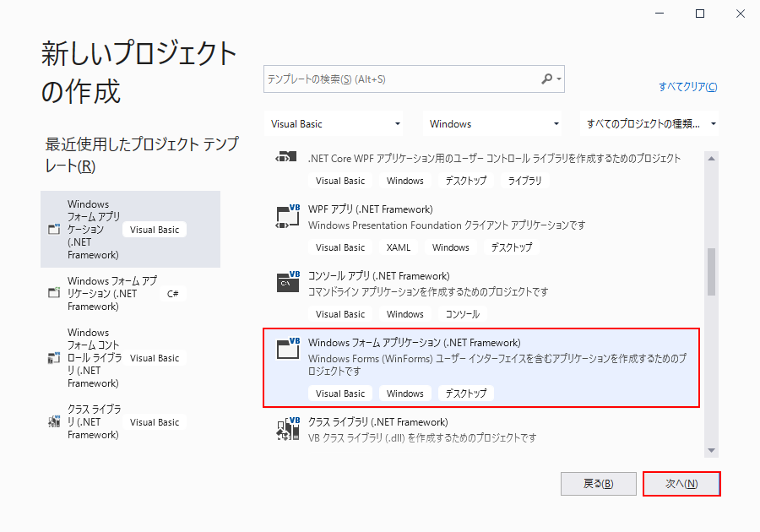Select Windows フォーム アプリケーション template in list

click(x=482, y=368)
